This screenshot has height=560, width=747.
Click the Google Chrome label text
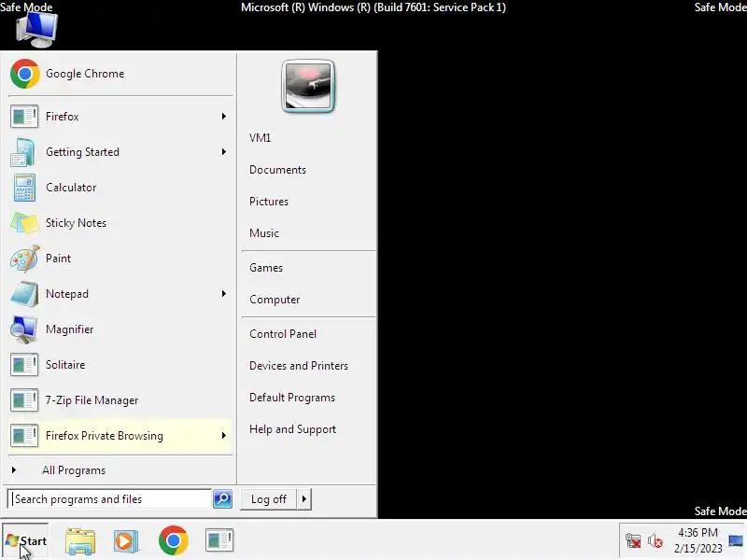click(x=85, y=74)
